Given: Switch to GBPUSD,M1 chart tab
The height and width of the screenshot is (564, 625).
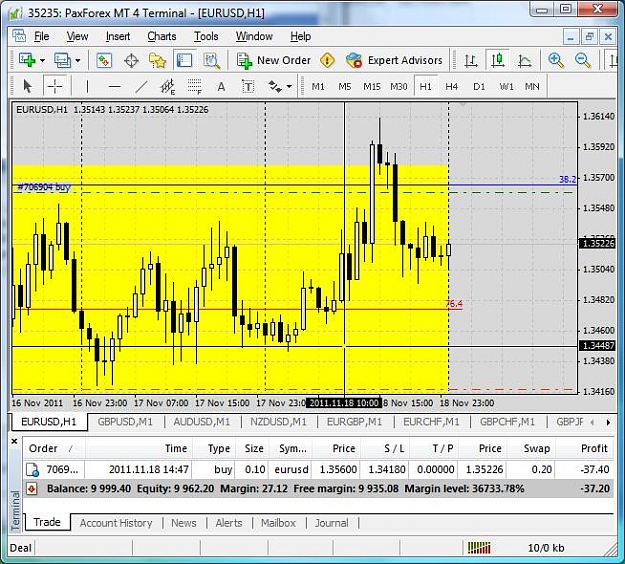Looking at the screenshot, I should click(125, 422).
